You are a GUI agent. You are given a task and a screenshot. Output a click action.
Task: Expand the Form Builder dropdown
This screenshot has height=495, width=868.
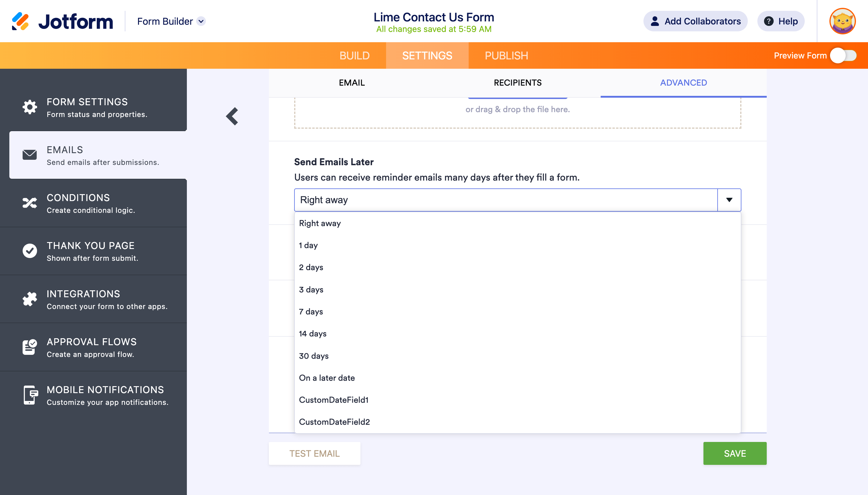click(201, 21)
